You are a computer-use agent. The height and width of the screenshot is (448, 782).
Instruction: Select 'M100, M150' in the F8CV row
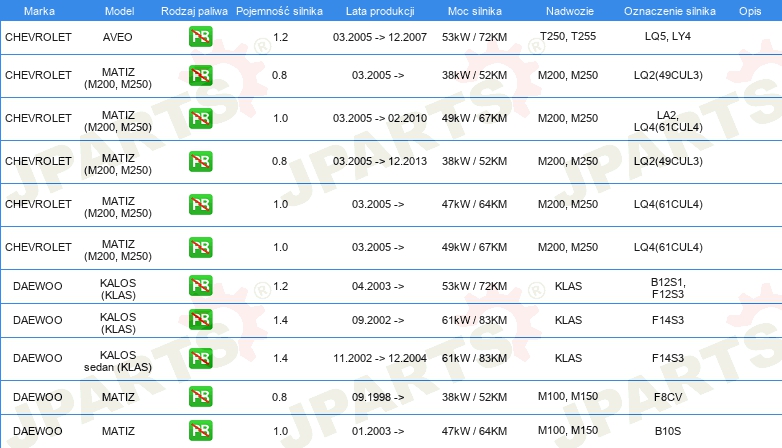(x=568, y=396)
